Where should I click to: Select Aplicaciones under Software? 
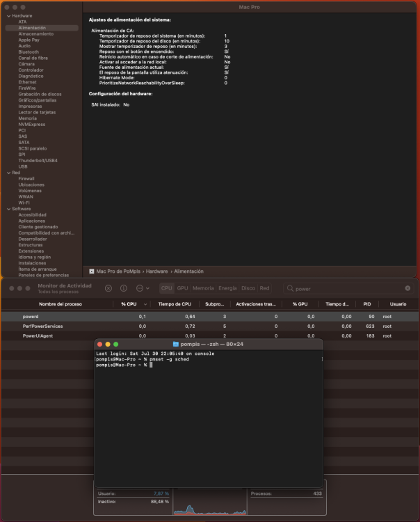click(x=31, y=221)
